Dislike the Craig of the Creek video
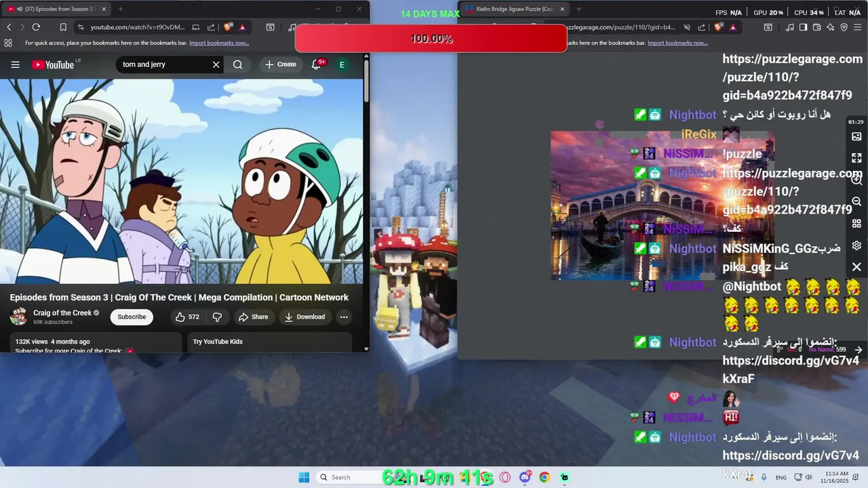The width and height of the screenshot is (868, 488). tap(217, 317)
